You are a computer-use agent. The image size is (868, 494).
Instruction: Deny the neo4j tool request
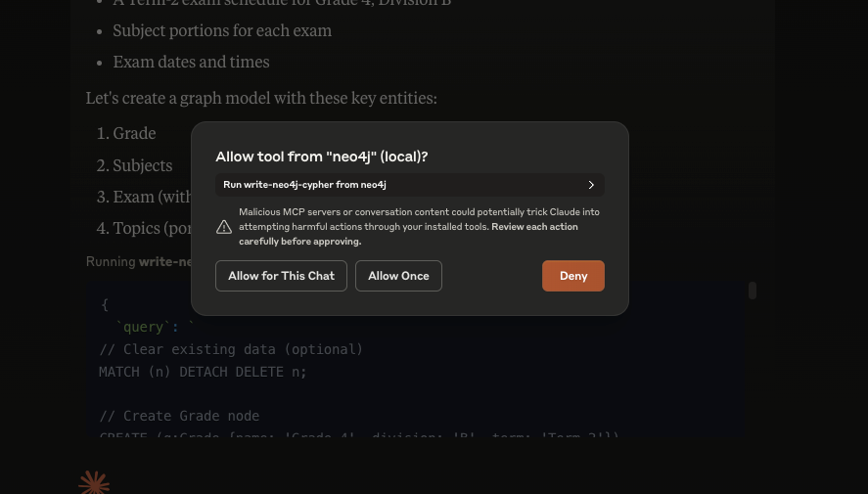(572, 276)
